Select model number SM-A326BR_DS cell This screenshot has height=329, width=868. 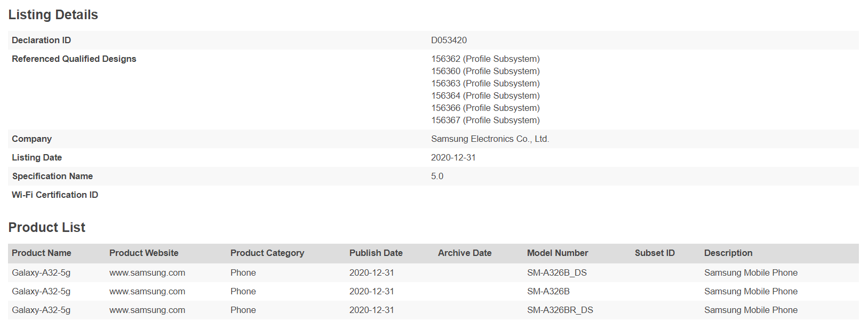[x=560, y=310]
